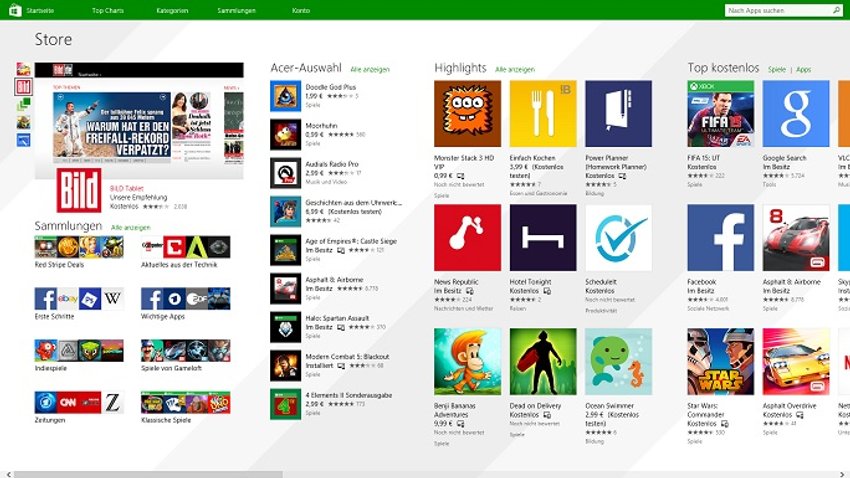
Task: Open the BILD Tablet logo
Action: point(79,190)
